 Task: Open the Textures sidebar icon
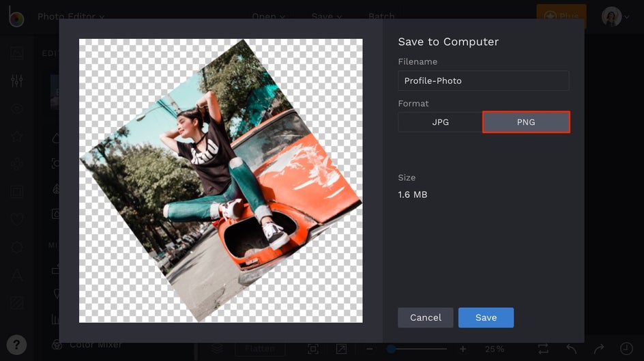point(17,247)
